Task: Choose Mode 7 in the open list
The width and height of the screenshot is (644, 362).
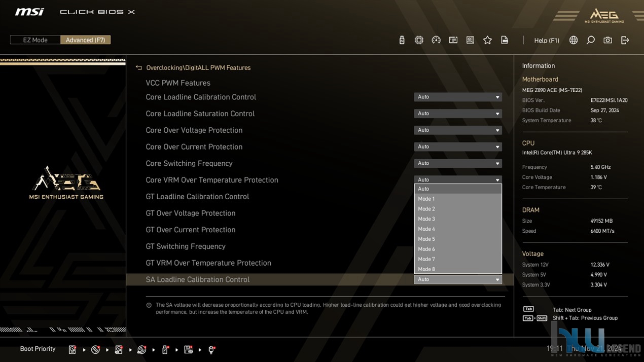Action: coord(458,259)
